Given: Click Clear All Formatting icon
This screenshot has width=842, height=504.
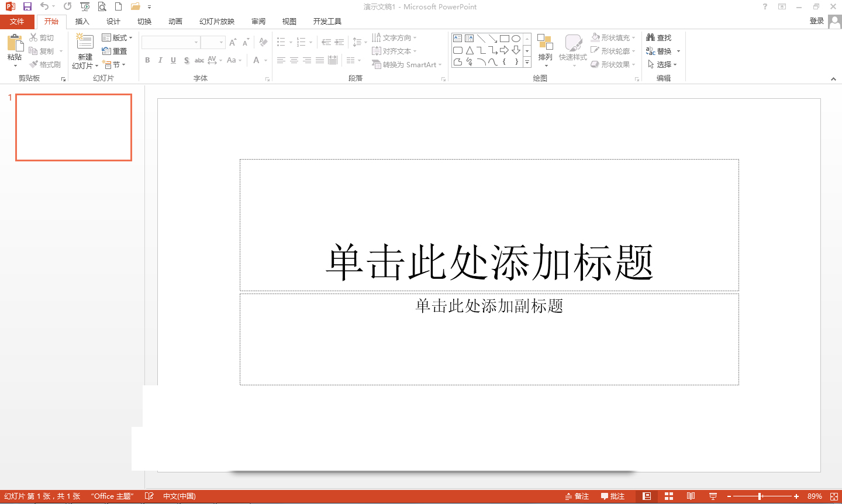Looking at the screenshot, I should [263, 43].
